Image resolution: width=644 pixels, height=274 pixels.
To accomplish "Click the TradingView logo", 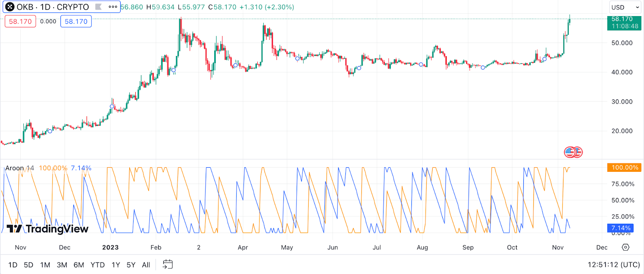I will tap(47, 229).
